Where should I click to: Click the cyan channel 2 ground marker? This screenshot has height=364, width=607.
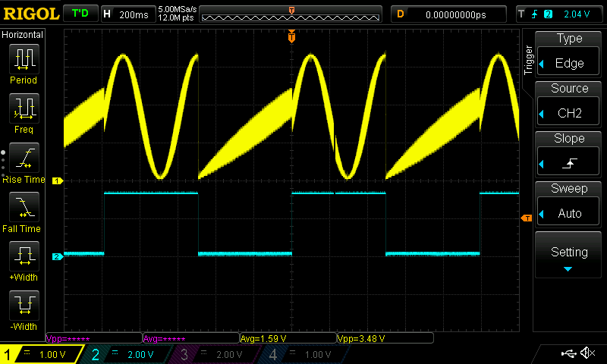click(x=58, y=256)
